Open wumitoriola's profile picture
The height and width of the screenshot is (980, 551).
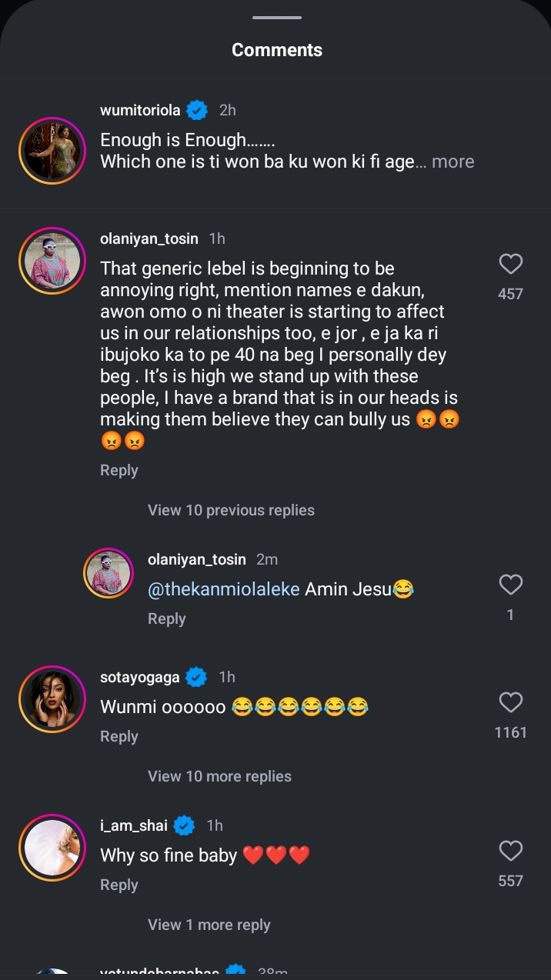(x=52, y=151)
